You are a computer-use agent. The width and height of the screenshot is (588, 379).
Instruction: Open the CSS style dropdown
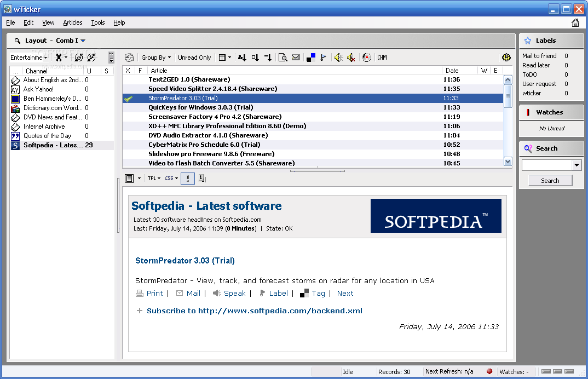(171, 178)
